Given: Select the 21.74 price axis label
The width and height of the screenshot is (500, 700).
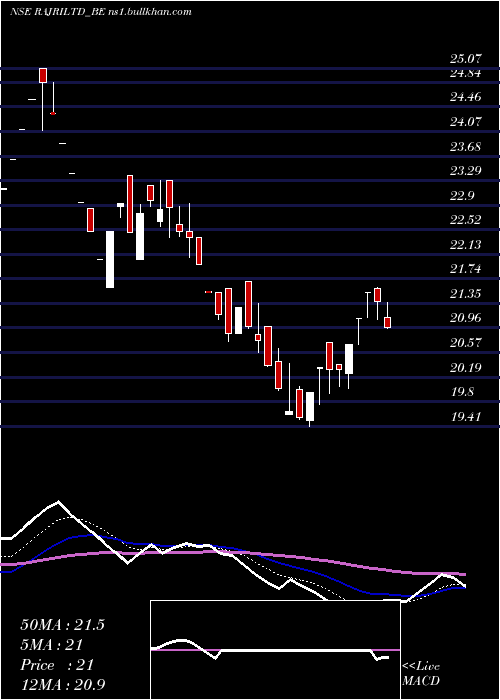Looking at the screenshot, I should 466,269.
